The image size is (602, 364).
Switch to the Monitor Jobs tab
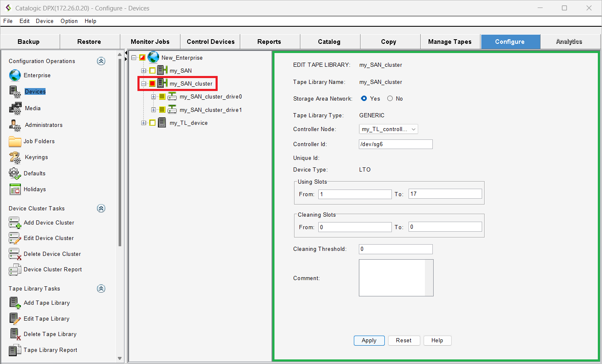tap(150, 42)
